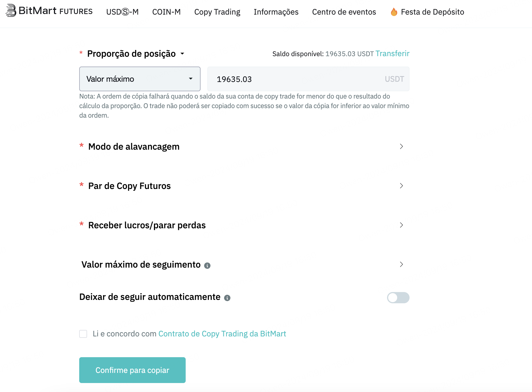Viewport: 532px width, 392px height.
Task: Open the USDⓈ-M menu
Action: pos(122,12)
